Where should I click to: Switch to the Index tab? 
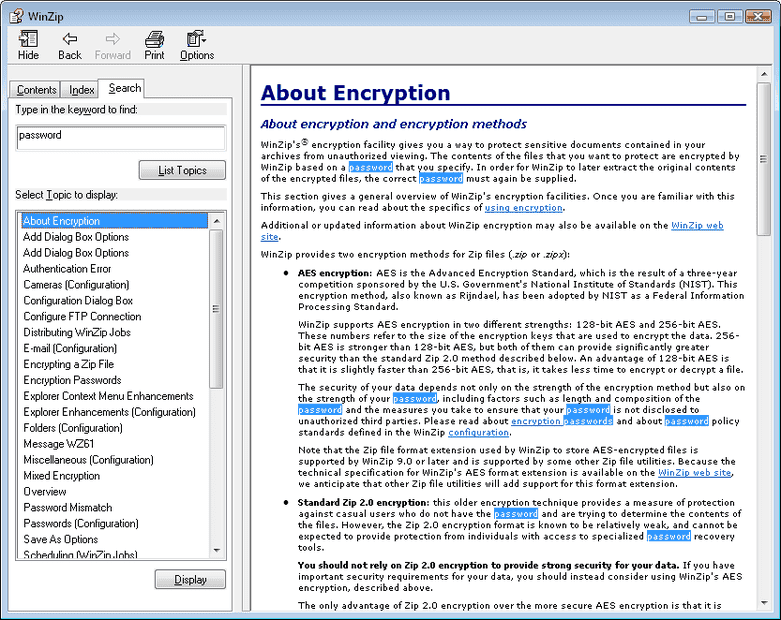click(x=81, y=90)
